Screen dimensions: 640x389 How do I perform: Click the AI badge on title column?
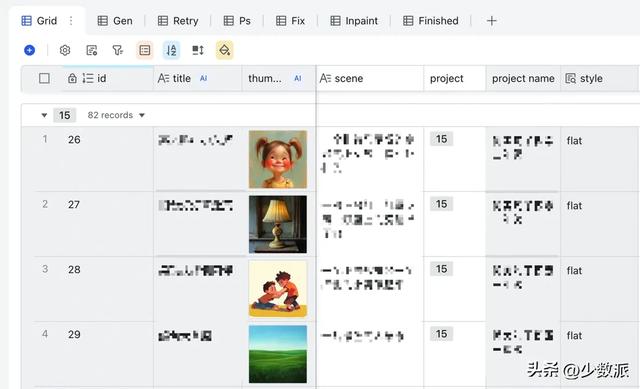coord(203,78)
